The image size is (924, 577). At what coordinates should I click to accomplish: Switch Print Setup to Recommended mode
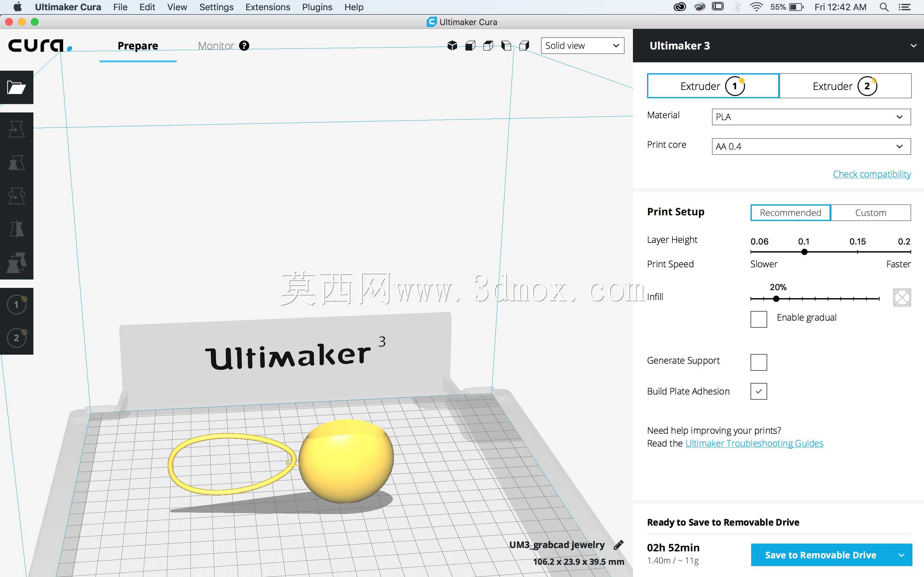(x=790, y=213)
